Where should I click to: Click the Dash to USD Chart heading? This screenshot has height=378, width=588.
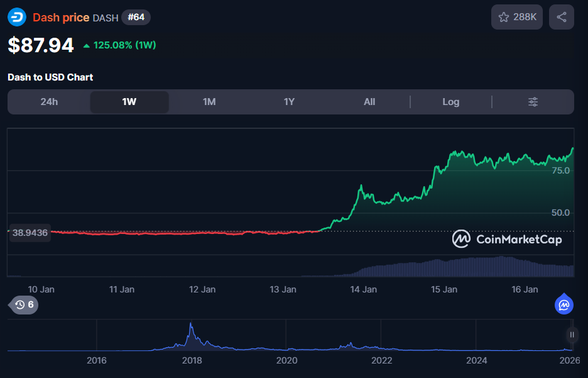click(50, 77)
